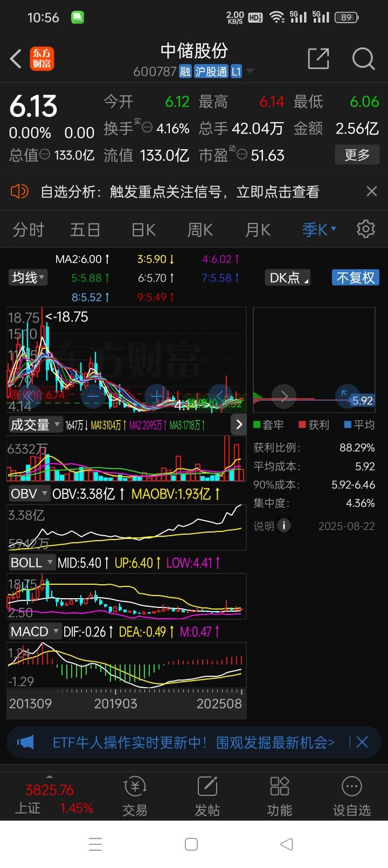Show more quote details via 更多
This screenshot has width=388, height=868.
tap(357, 155)
